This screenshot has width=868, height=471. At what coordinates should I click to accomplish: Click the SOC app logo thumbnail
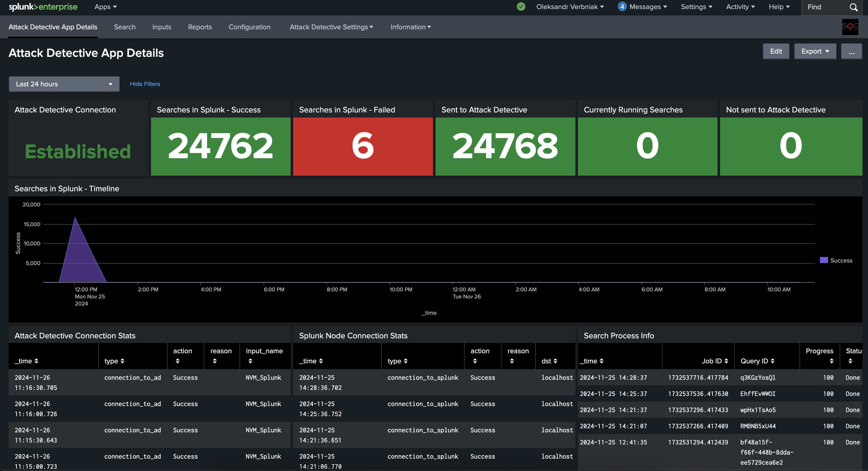click(850, 27)
